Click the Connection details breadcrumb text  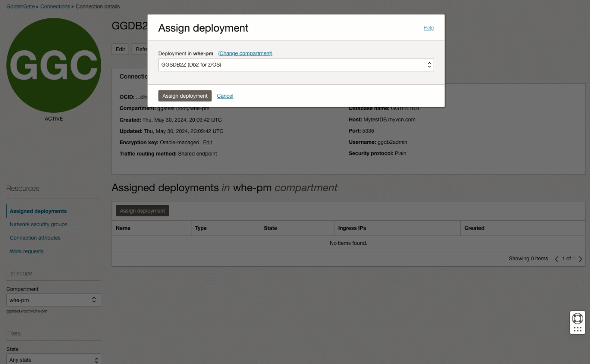click(98, 6)
